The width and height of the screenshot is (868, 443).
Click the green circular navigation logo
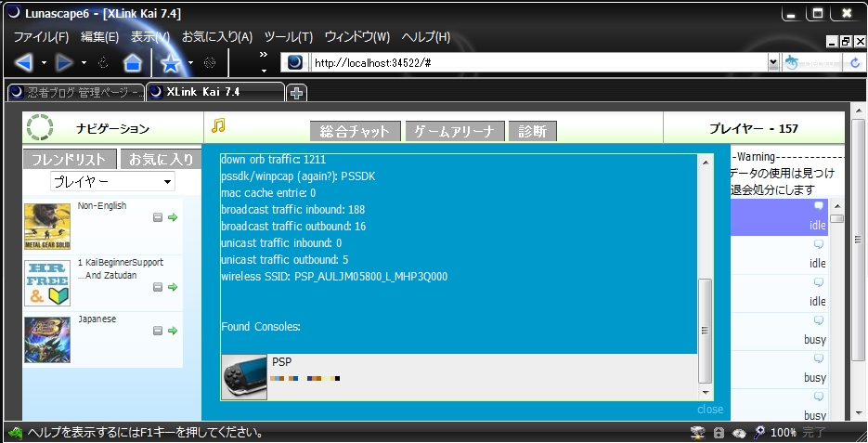pyautogui.click(x=40, y=127)
